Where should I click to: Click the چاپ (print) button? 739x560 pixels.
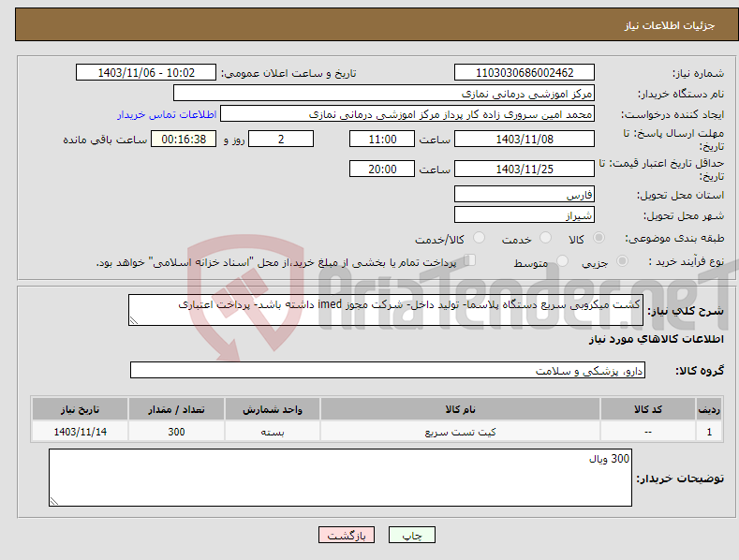pyautogui.click(x=411, y=535)
